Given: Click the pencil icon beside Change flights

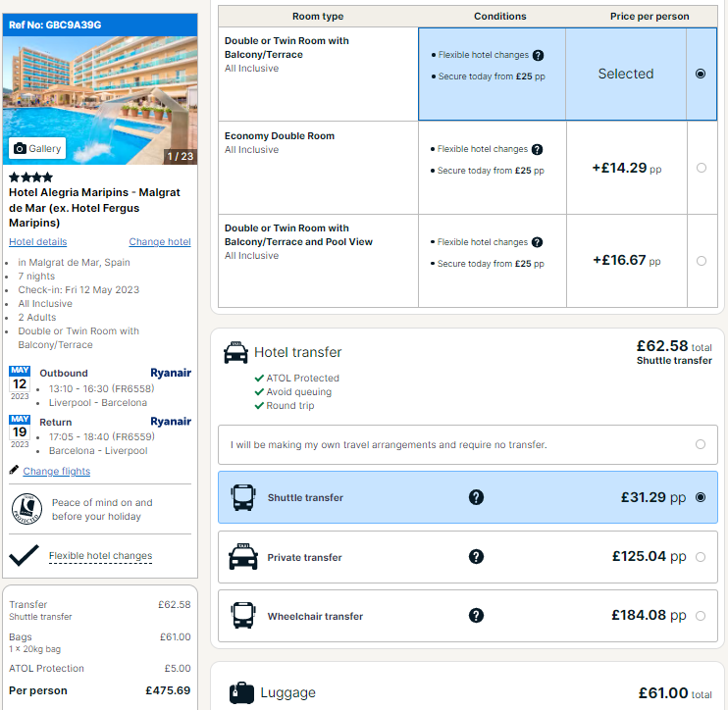Looking at the screenshot, I should [x=14, y=470].
